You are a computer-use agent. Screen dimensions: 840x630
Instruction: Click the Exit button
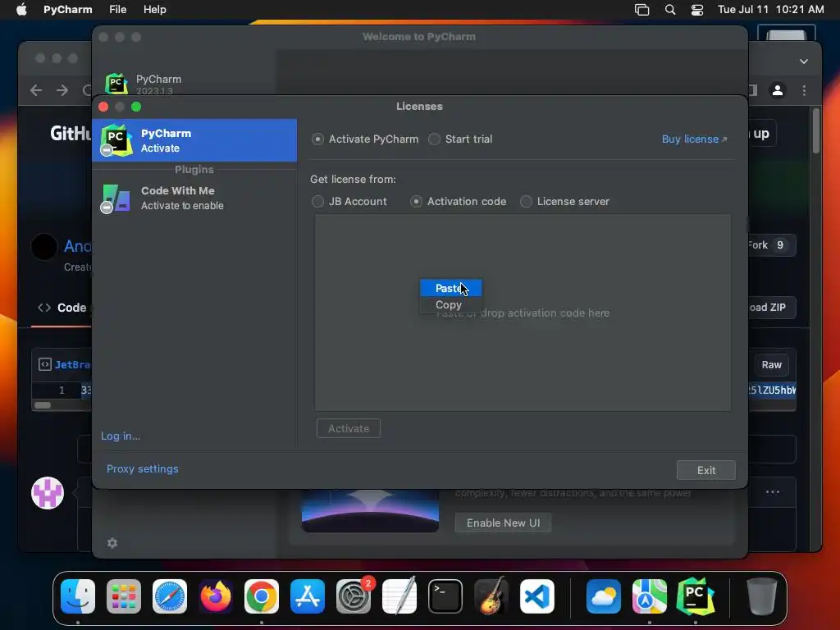(x=706, y=470)
